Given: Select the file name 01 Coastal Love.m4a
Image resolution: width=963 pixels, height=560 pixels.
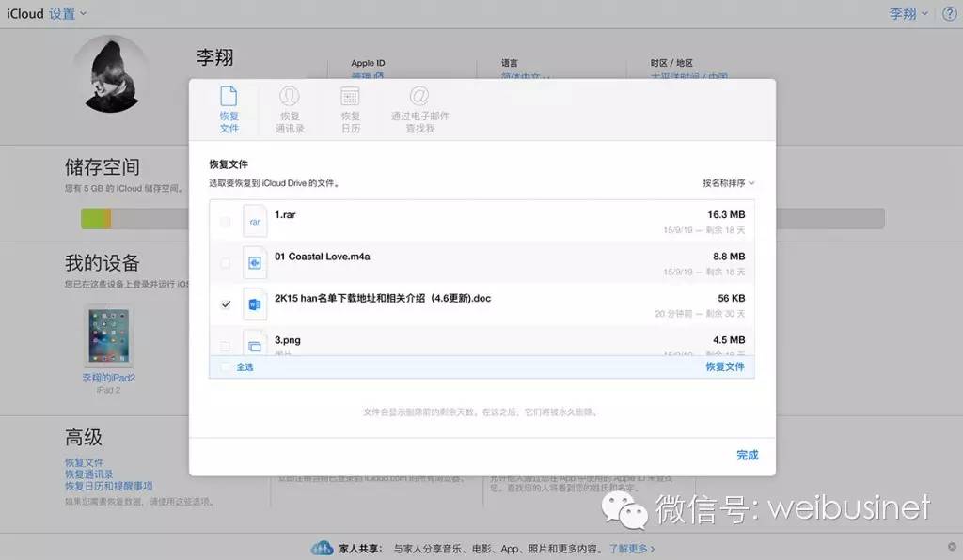Looking at the screenshot, I should coord(323,257).
